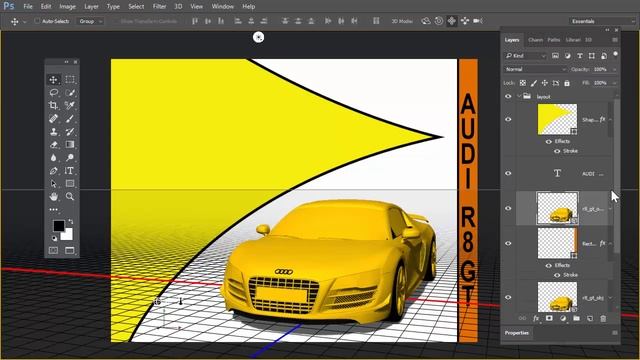Hide the Shape layer
Image resolution: width=640 pixels, height=360 pixels.
[x=508, y=120]
